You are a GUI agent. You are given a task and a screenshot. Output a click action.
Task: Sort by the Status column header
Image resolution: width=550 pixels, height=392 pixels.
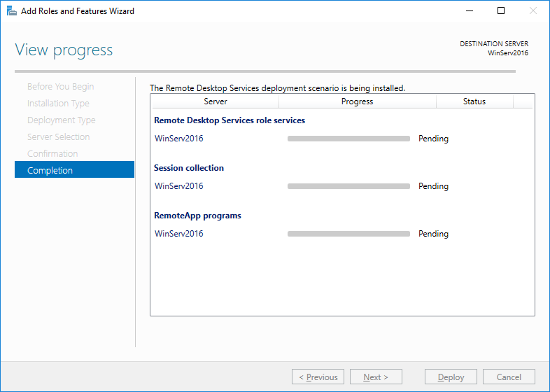pos(474,101)
